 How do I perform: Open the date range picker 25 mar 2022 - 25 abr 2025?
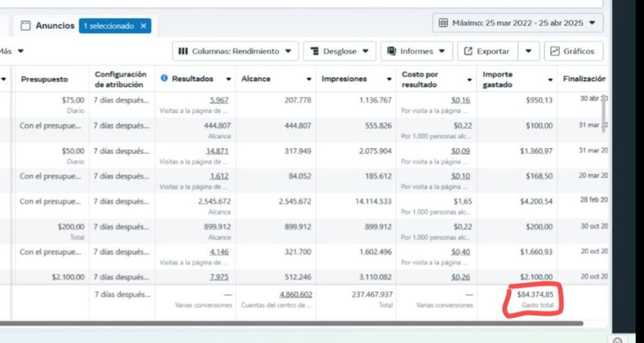click(x=518, y=23)
